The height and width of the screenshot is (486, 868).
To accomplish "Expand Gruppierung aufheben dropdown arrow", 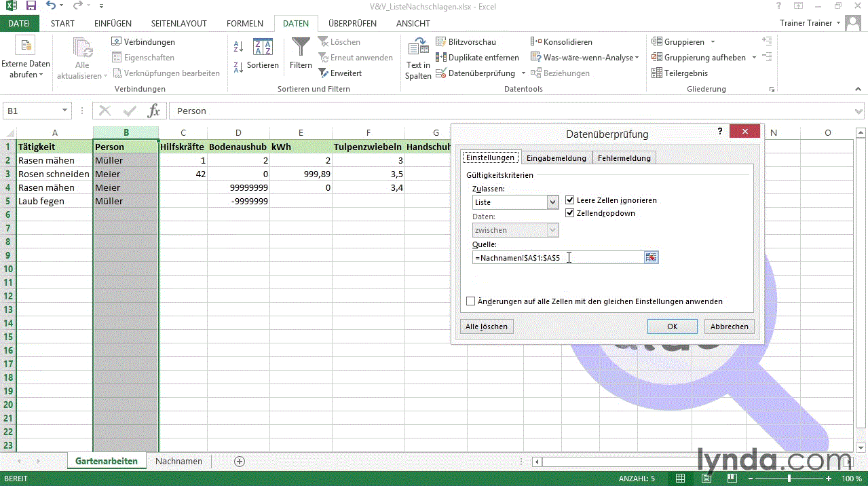I will click(x=754, y=58).
